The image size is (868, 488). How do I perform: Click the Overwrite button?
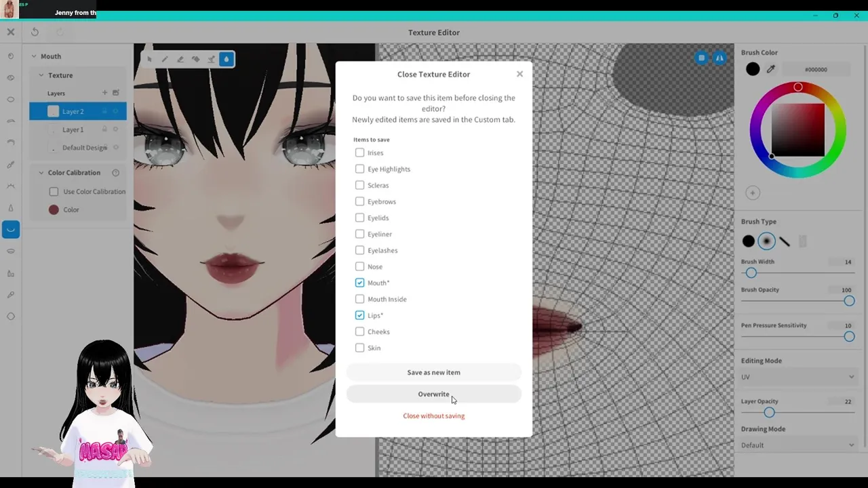pos(433,394)
